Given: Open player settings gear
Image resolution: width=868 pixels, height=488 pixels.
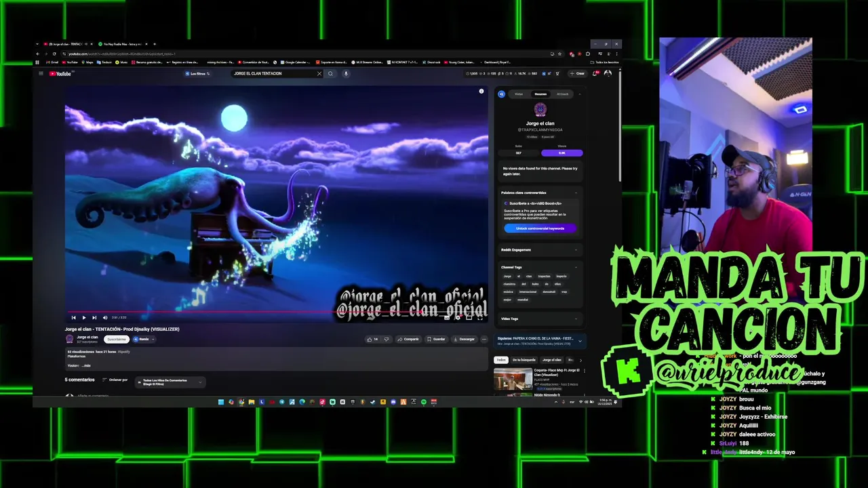Looking at the screenshot, I should click(458, 318).
